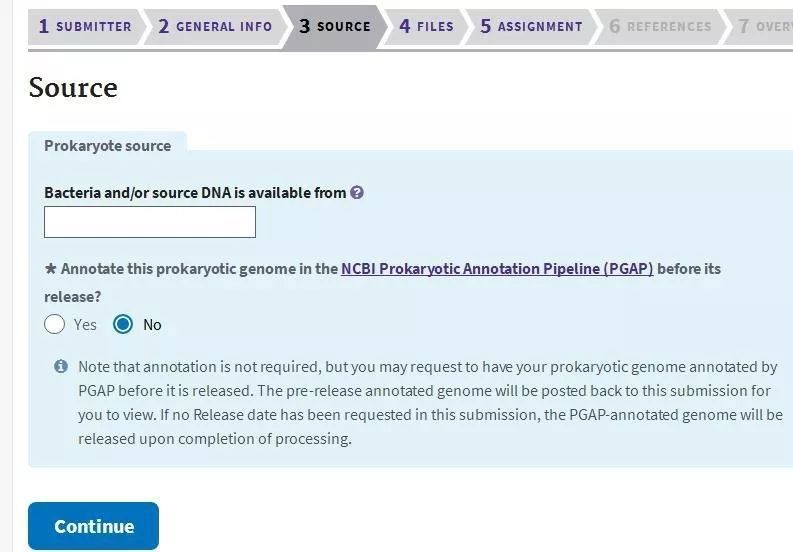Viewport: 793px width, 552px height.
Task: Click the Continue button
Action: click(94, 526)
